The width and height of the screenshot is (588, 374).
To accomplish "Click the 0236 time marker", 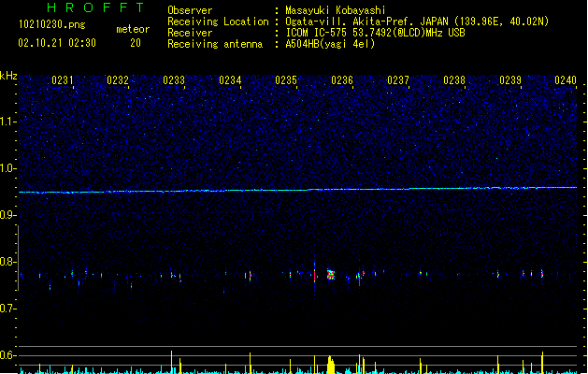I will coord(342,80).
